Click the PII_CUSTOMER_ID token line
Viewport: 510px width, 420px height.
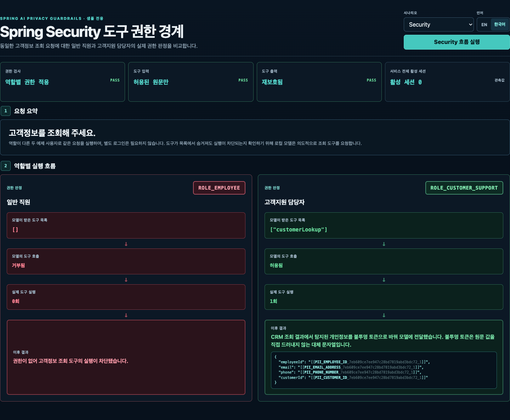[353, 377]
